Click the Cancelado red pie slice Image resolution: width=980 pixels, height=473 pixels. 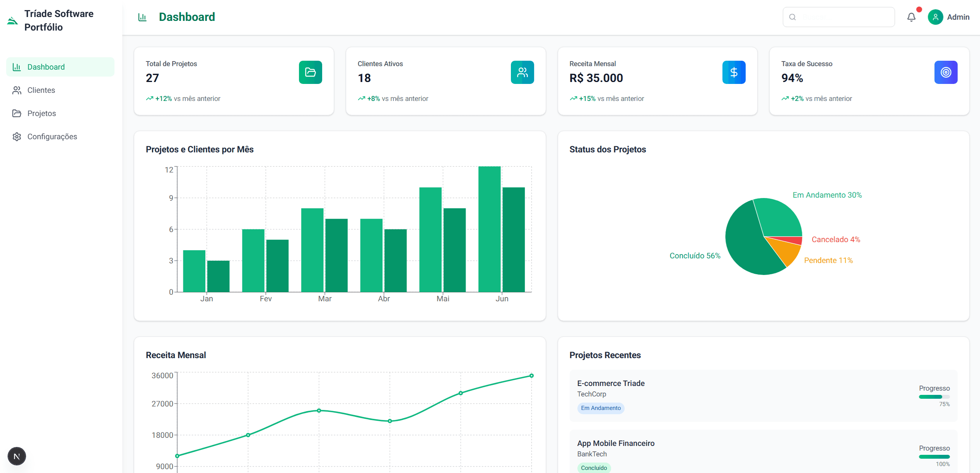click(x=791, y=240)
